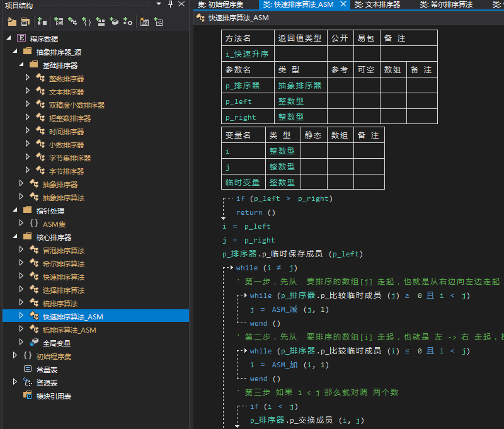The width and height of the screenshot is (504, 429).
Task: Switch to the 类: 希尔排序算法 tab
Action: pyautogui.click(x=446, y=4)
